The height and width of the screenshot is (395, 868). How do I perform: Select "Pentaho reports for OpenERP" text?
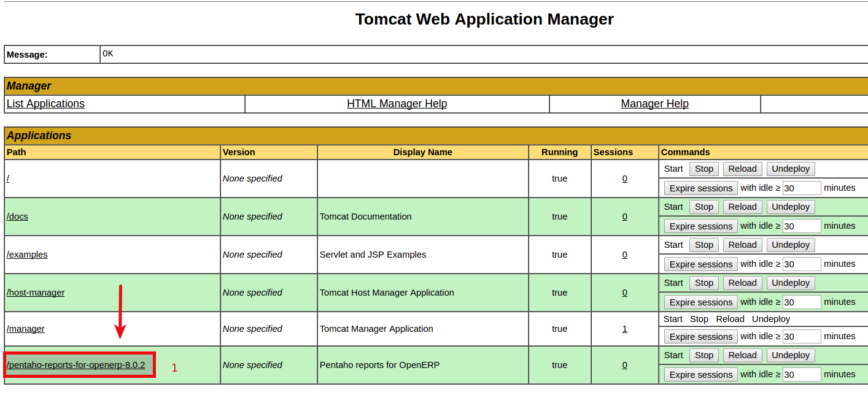[x=379, y=365]
